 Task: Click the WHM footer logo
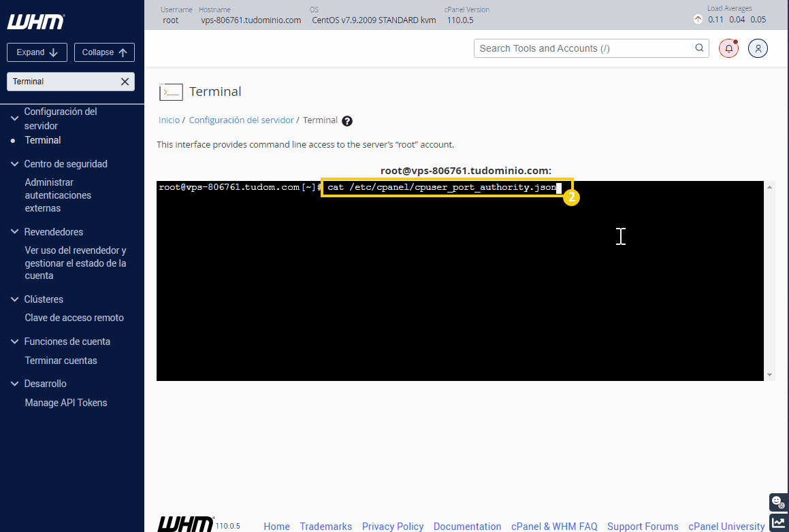coord(186,524)
